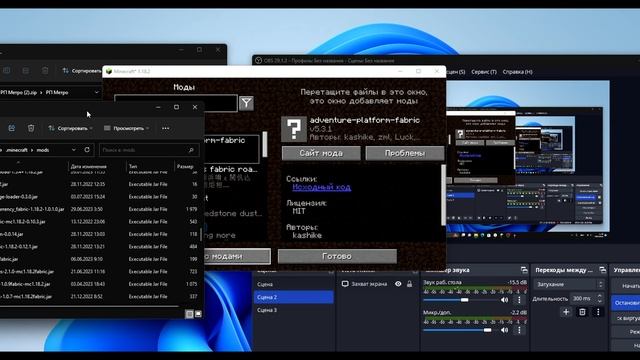
Task: Mute the Mic/Aux speaker icon in OBS mixer
Action: click(x=504, y=330)
